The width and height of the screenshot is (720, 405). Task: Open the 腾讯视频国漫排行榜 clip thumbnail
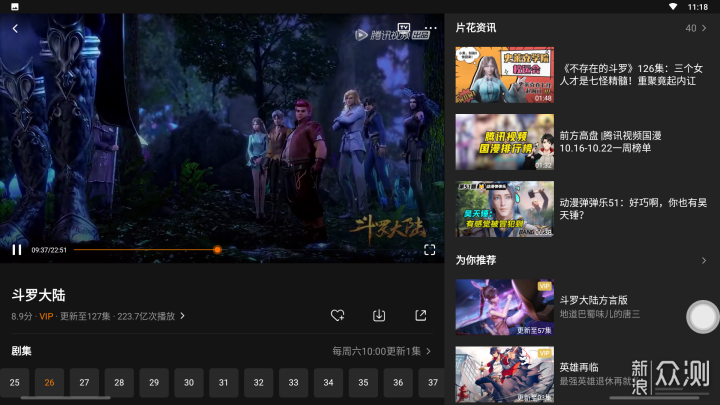pyautogui.click(x=505, y=142)
